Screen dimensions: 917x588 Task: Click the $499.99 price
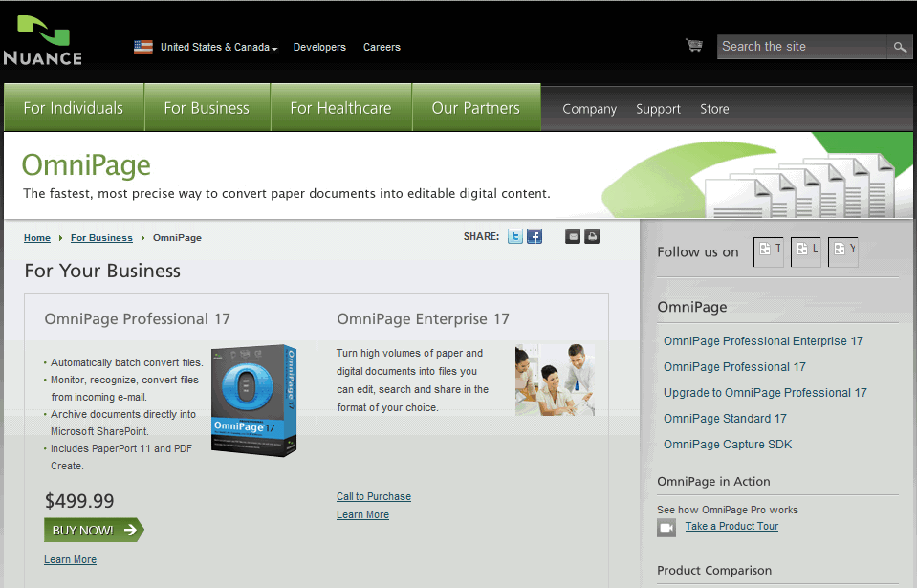click(x=79, y=501)
